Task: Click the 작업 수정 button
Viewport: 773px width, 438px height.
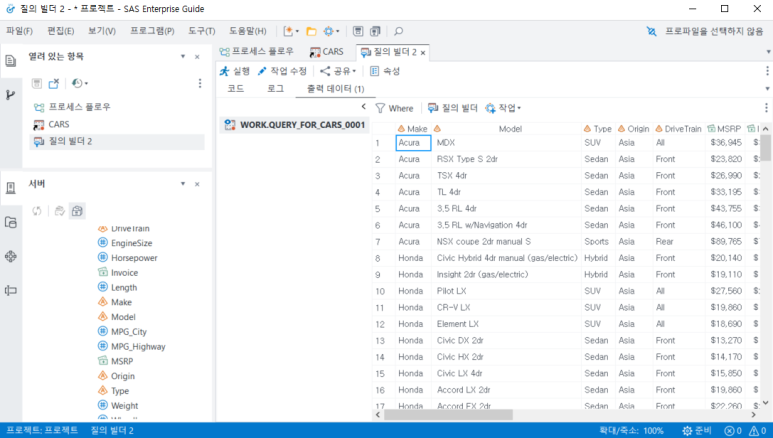Action: coord(282,71)
